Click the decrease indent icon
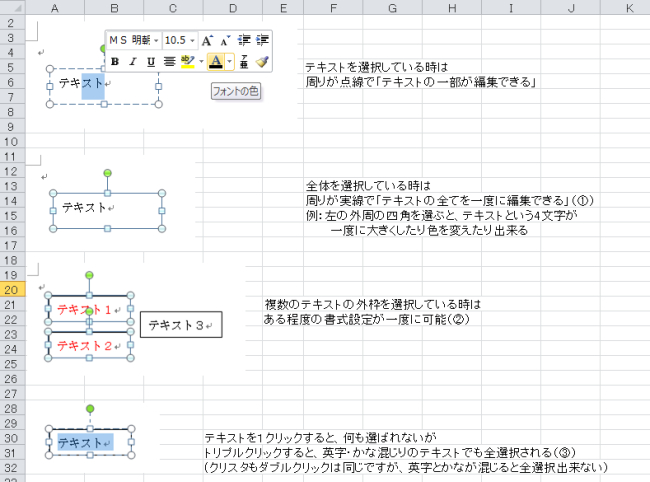Image resolution: width=650 pixels, height=482 pixels. click(244, 40)
